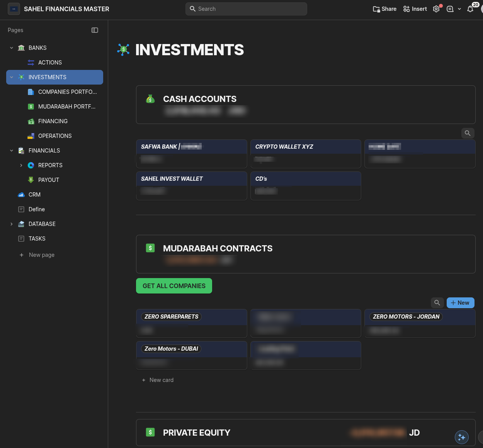Click the page icon beside TASKS
This screenshot has width=483, height=448.
[21, 239]
